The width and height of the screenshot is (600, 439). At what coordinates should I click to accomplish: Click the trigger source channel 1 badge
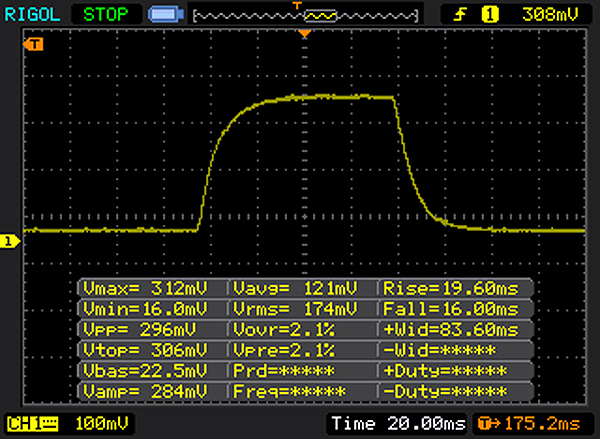point(490,15)
